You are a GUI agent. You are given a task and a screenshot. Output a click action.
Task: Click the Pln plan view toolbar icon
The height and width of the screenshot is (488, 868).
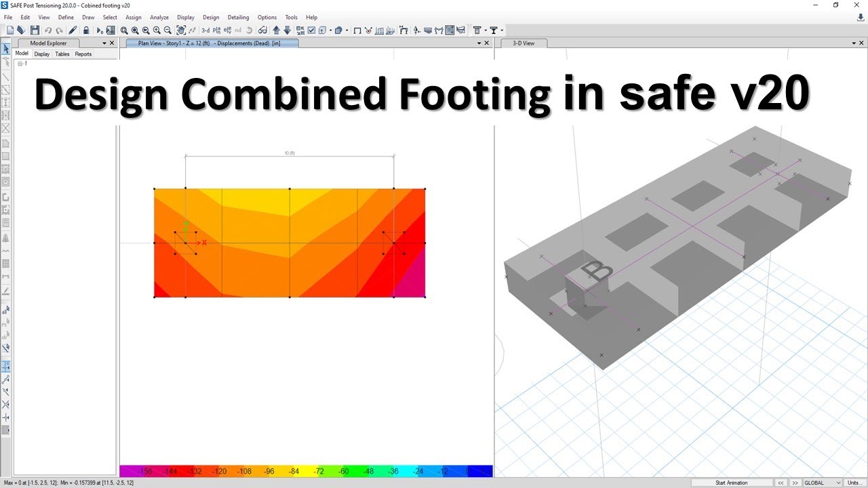point(216,30)
